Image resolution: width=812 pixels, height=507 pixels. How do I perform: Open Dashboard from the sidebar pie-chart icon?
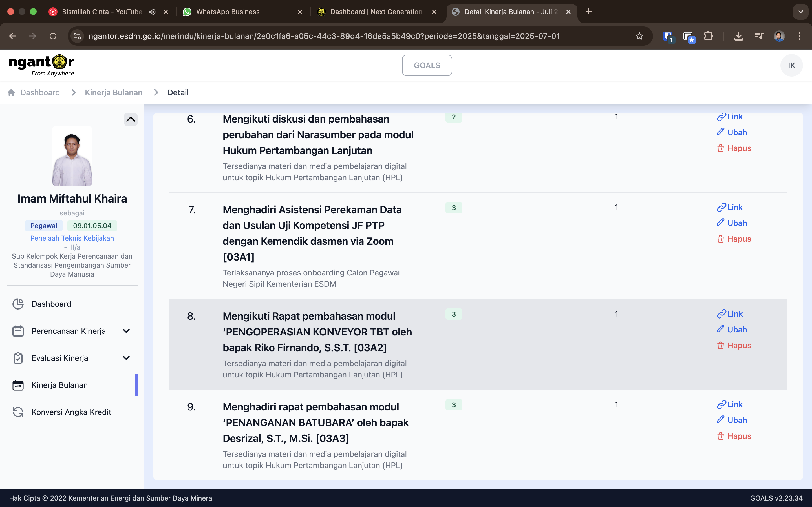click(x=18, y=304)
